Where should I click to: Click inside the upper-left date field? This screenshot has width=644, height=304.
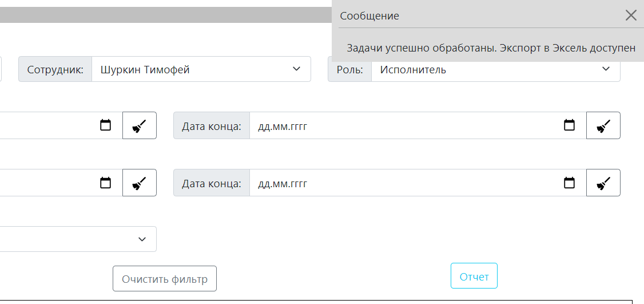tap(46, 125)
